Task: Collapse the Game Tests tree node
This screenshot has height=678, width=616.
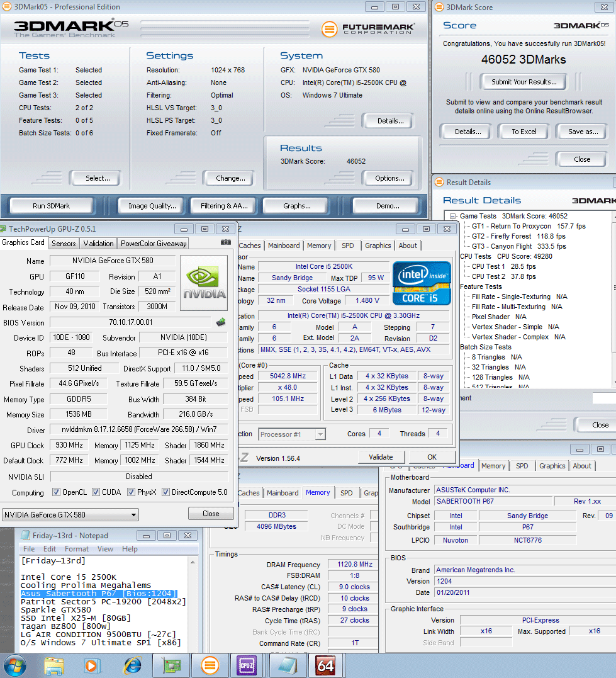Action: pos(453,217)
